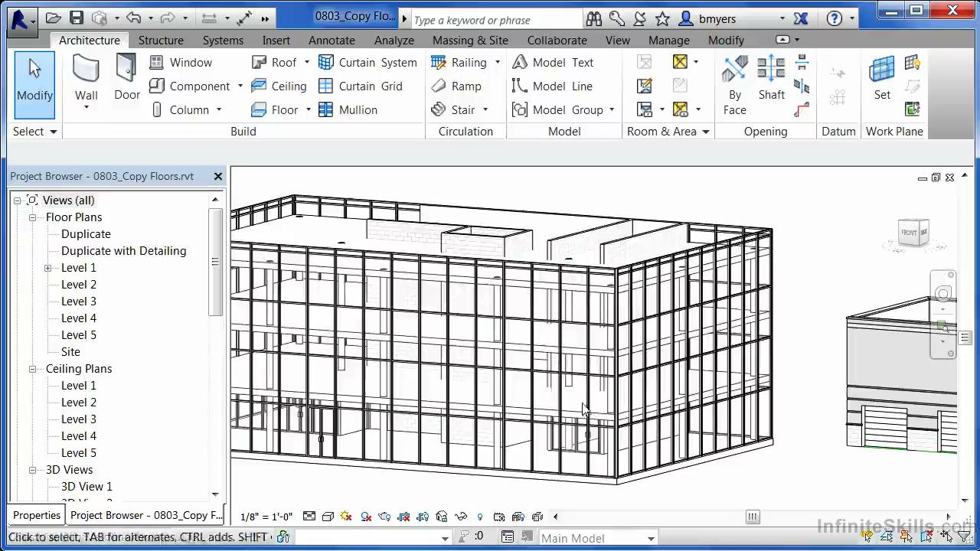Choose the Ceiling tool
This screenshot has width=980, height=551.
(279, 86)
